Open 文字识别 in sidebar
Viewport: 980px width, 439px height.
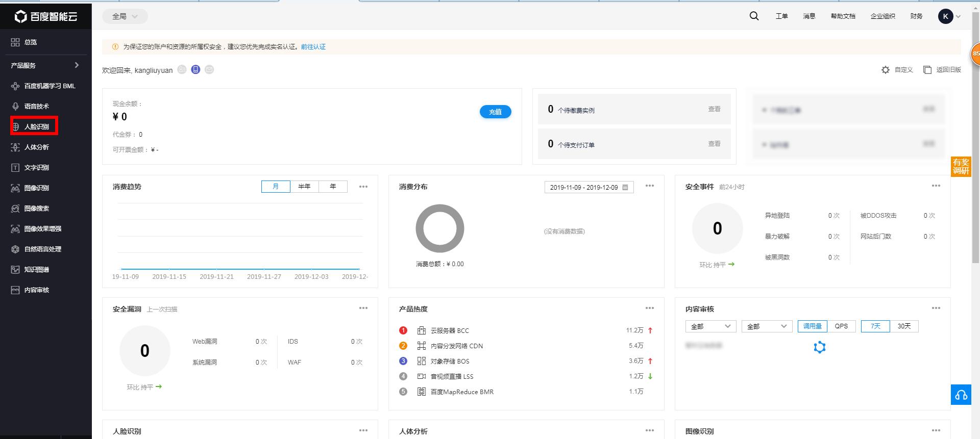[30, 168]
